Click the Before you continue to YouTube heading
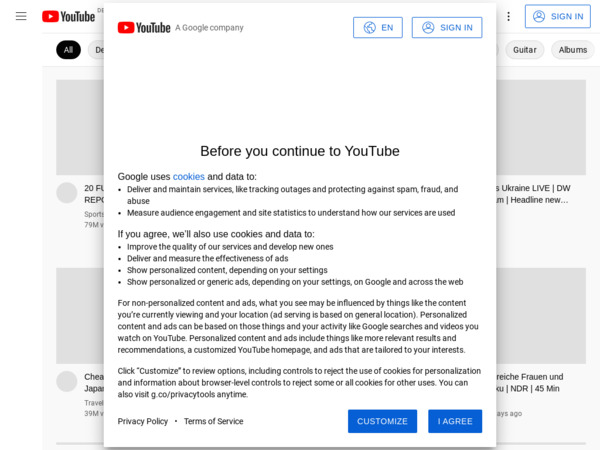600x450 pixels. pyautogui.click(x=300, y=151)
